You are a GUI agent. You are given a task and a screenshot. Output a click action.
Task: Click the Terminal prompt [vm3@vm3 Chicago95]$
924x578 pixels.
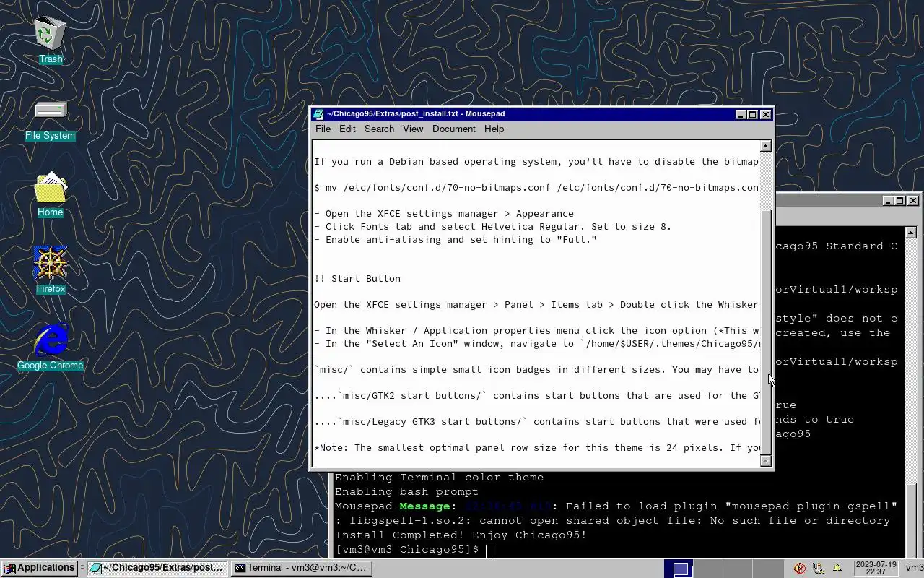406,549
